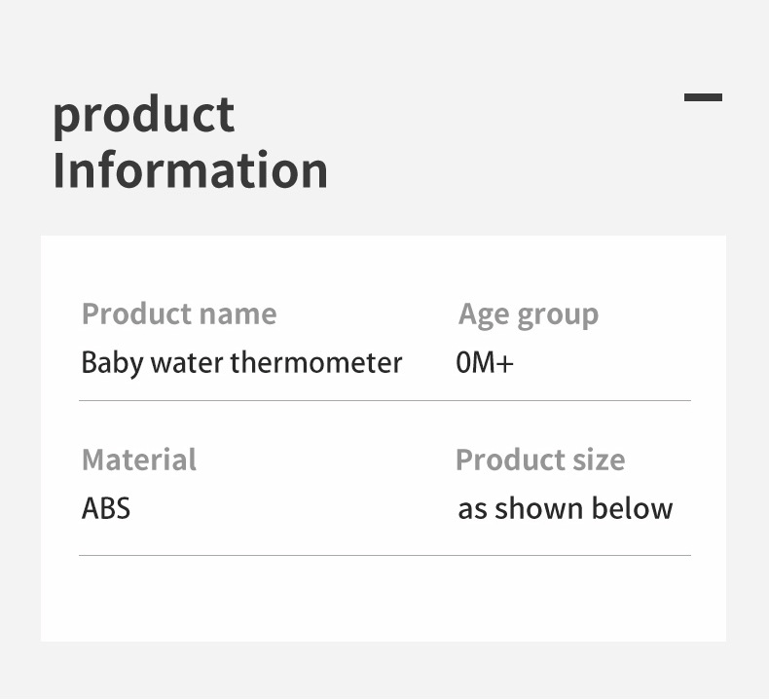The width and height of the screenshot is (769, 700).
Task: Click the word "thermometer" in the product name
Action: point(316,363)
